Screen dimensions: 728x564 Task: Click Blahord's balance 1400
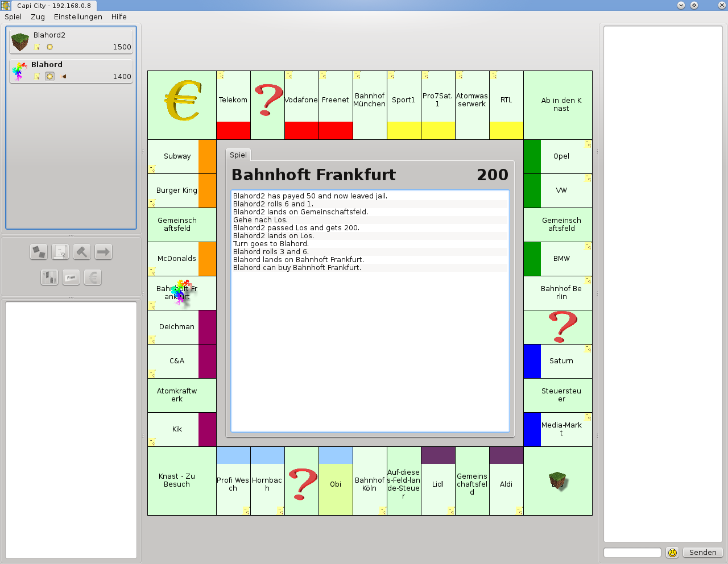122,76
